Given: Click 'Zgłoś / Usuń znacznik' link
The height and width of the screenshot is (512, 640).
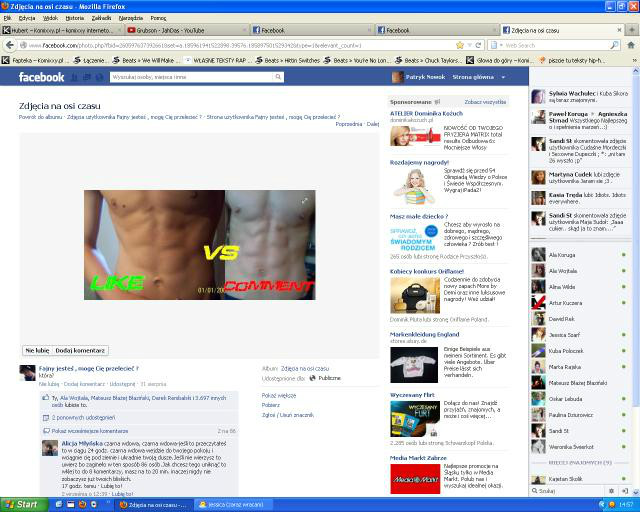Looking at the screenshot, I should pos(288,415).
